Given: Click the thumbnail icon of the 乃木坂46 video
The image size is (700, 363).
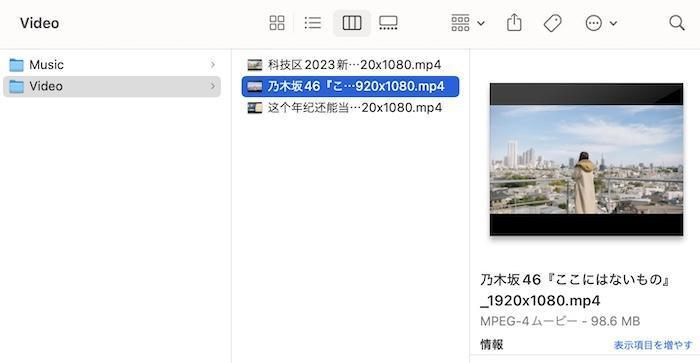Looking at the screenshot, I should click(255, 86).
